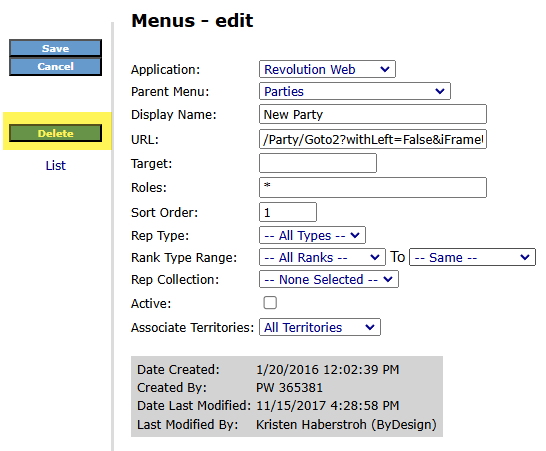546x451 pixels.
Task: Open the Application dropdown showing Revolution Web
Action: pyautogui.click(x=327, y=69)
